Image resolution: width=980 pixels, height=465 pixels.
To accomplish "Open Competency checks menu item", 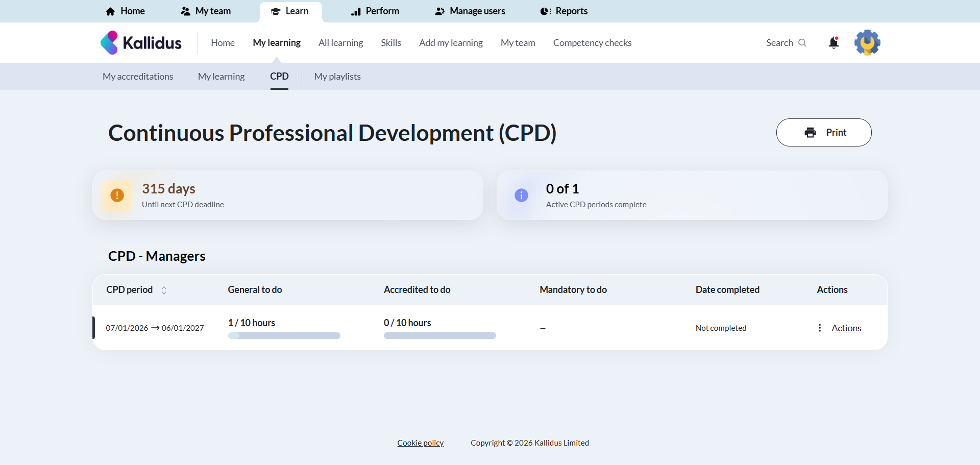I will point(592,43).
